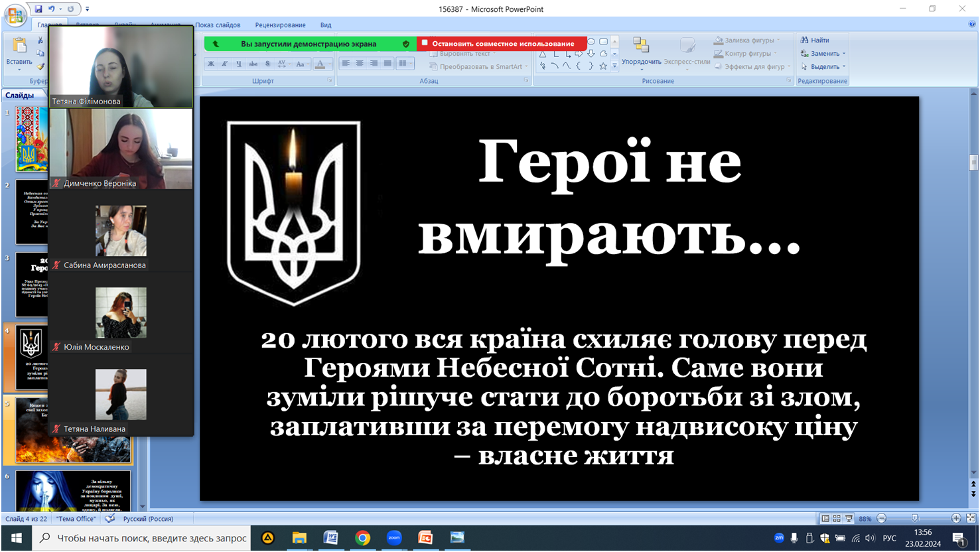Toggle underline text formatting
Image resolution: width=980 pixels, height=552 pixels.
pyautogui.click(x=239, y=64)
